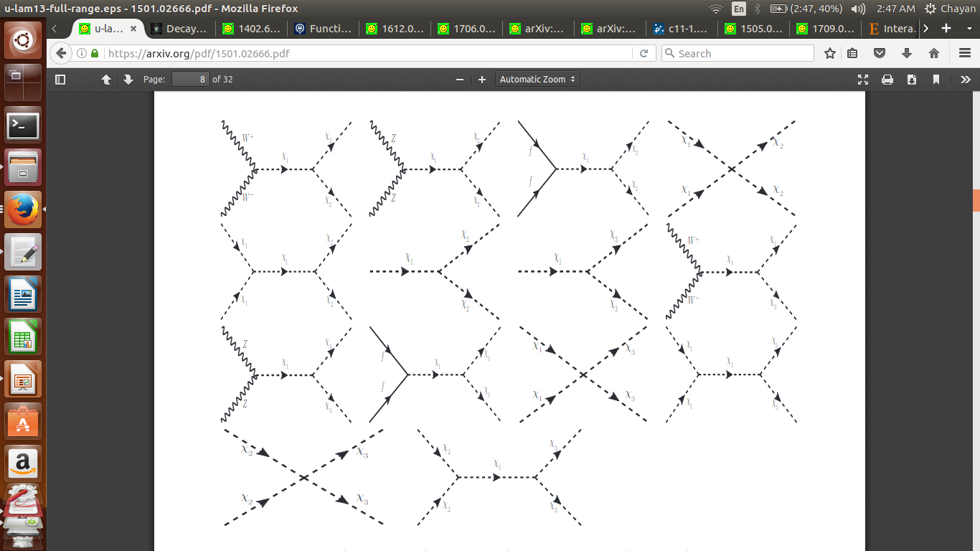Open Files manager from dock

point(23,167)
